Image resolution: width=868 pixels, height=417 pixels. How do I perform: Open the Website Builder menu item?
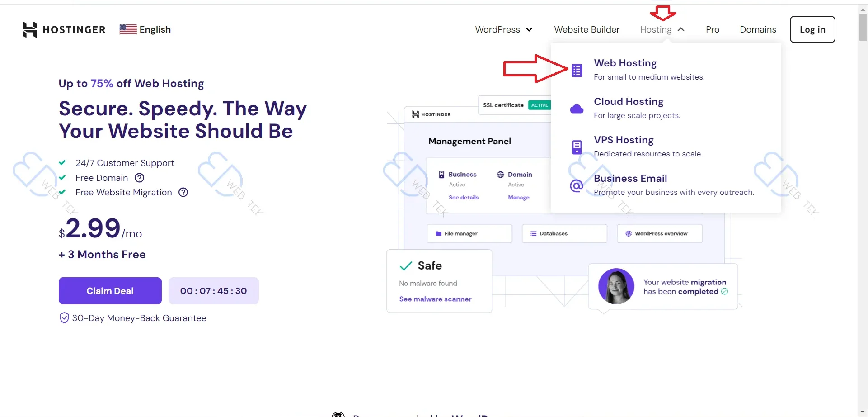(586, 29)
